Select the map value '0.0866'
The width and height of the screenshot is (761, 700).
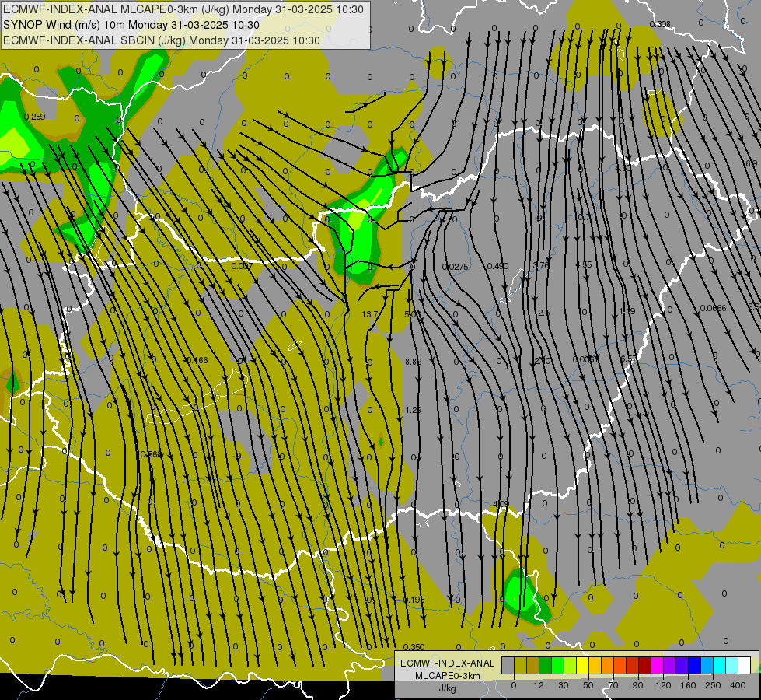click(713, 308)
